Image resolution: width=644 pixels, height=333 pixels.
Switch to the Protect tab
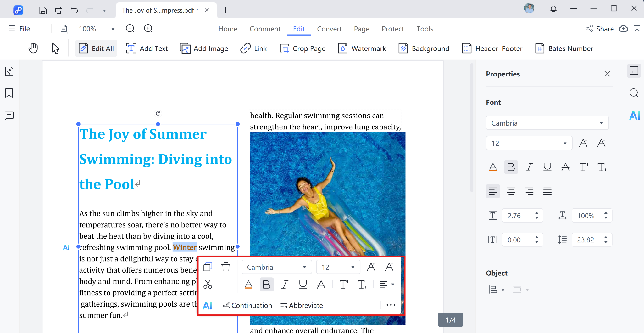(393, 29)
